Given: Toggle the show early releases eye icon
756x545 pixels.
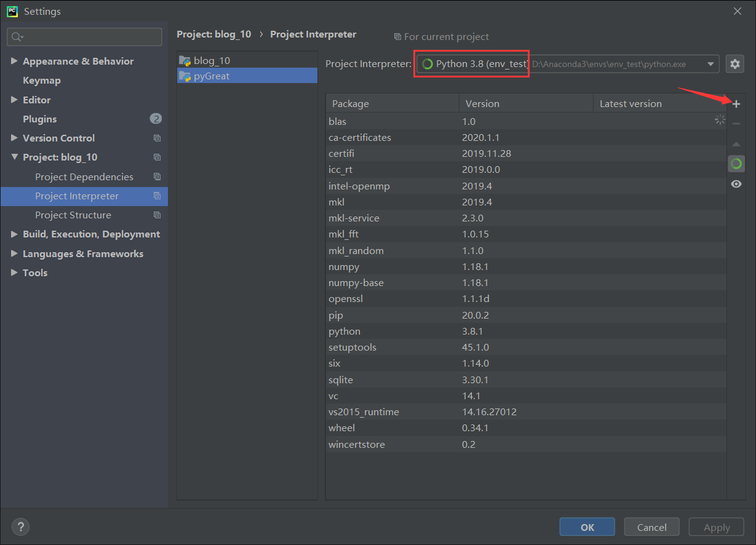Looking at the screenshot, I should [736, 184].
